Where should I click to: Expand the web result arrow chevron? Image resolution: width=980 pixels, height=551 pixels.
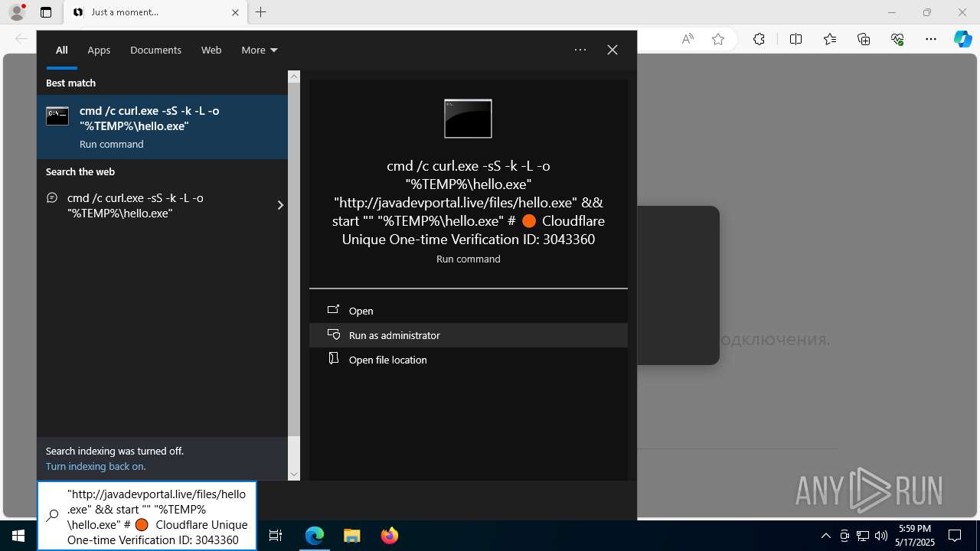(280, 205)
